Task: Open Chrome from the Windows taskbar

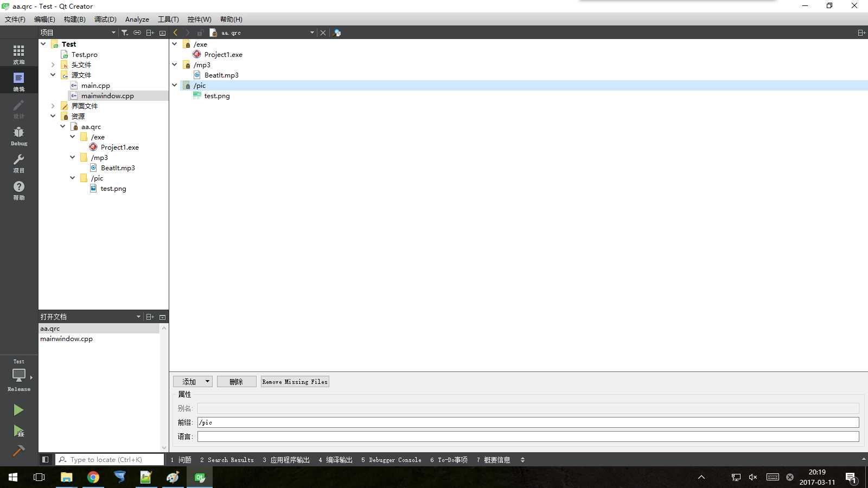Action: point(93,477)
